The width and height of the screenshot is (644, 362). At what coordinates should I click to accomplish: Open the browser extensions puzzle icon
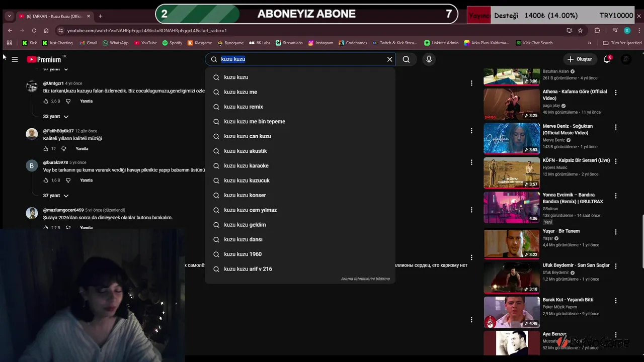(597, 30)
